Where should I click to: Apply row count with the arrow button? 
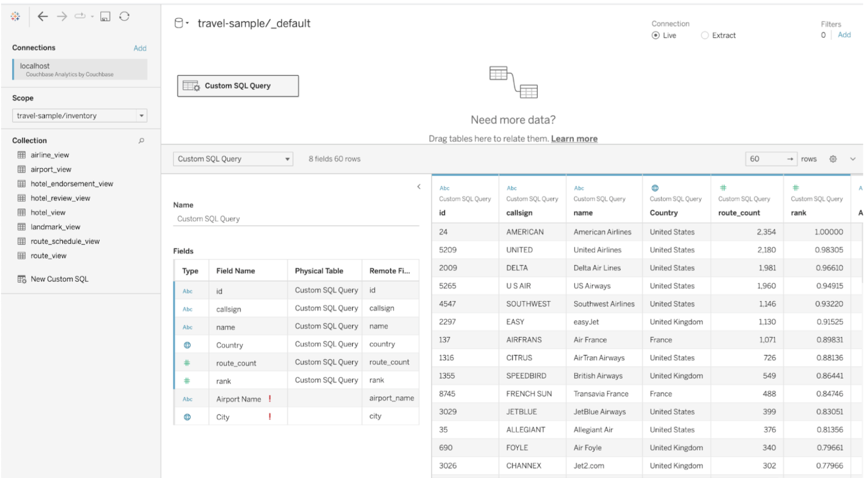click(x=790, y=159)
